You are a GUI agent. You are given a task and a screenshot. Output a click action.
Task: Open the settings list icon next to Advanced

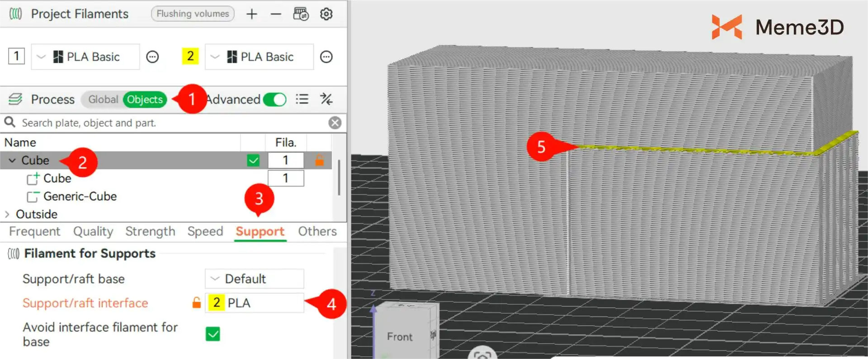tap(302, 99)
